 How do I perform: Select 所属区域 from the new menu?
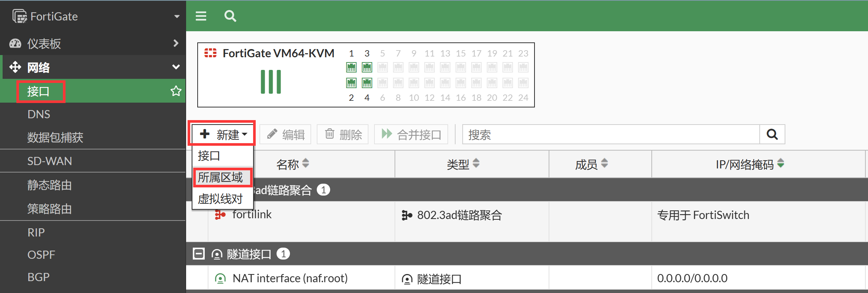[x=220, y=177]
